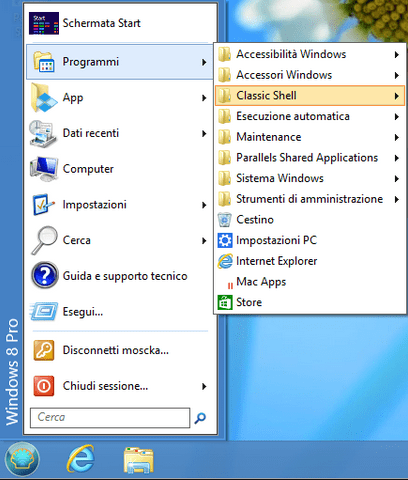Expand the Programmi submenu arrow
Viewport: 408px width, 480px height.
[x=204, y=62]
